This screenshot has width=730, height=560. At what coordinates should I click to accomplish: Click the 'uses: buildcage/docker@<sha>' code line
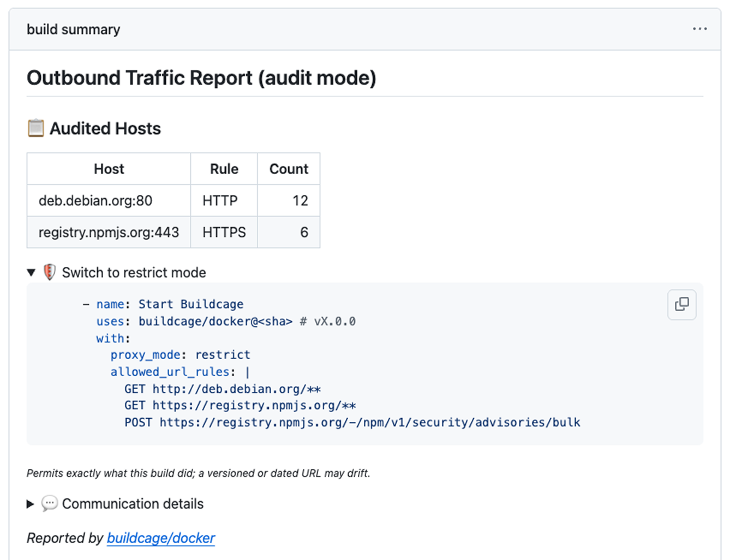point(226,321)
